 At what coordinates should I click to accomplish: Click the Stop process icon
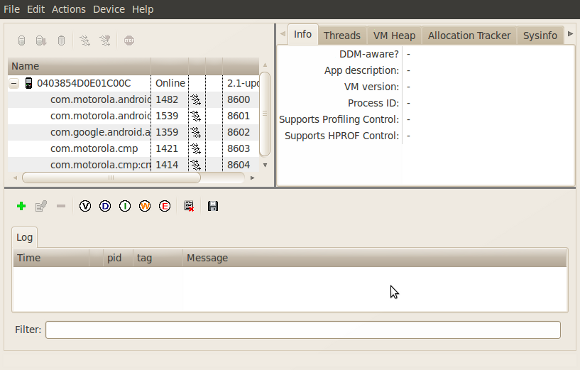point(129,40)
